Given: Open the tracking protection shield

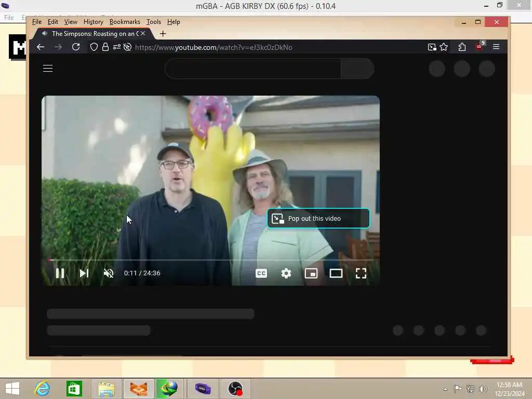Looking at the screenshot, I should click(94, 47).
